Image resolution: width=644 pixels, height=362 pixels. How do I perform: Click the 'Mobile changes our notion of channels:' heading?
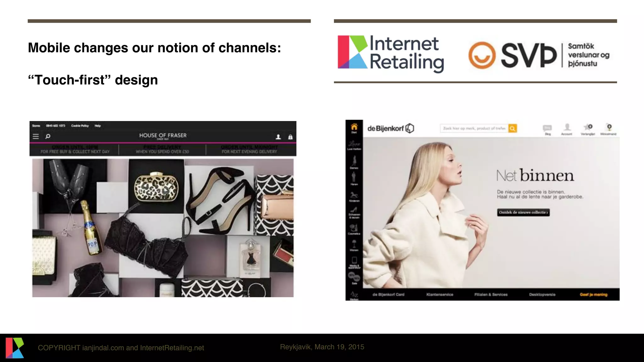point(154,48)
